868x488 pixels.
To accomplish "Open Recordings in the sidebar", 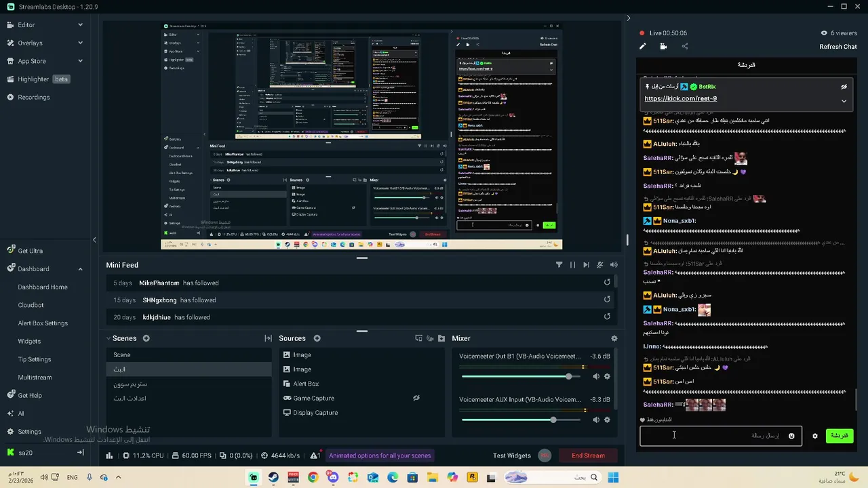I will click(x=33, y=98).
